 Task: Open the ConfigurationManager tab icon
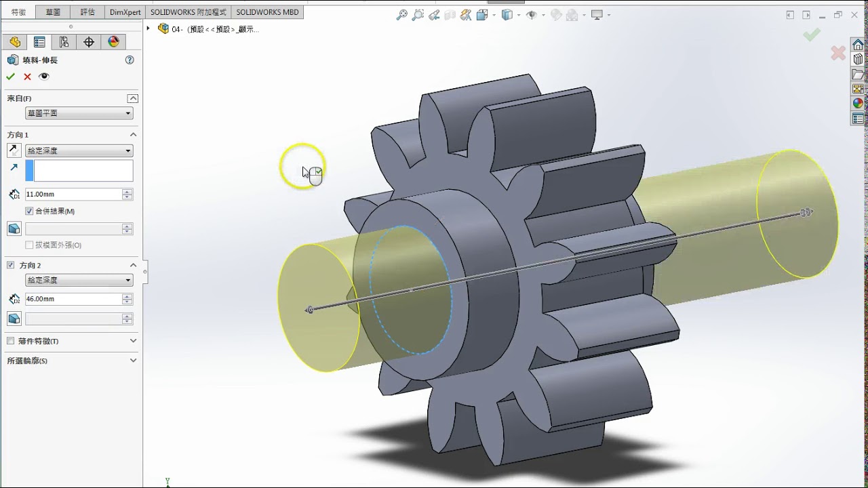click(x=64, y=42)
